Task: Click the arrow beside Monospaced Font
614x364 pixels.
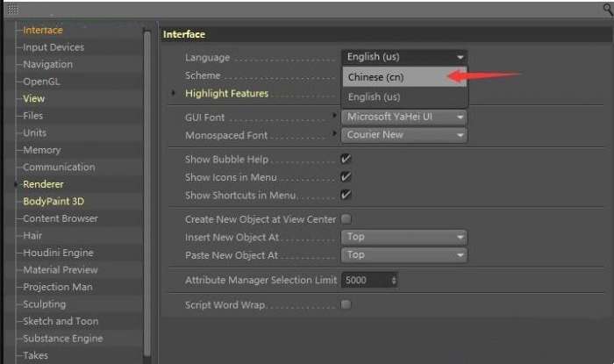Action: click(334, 133)
